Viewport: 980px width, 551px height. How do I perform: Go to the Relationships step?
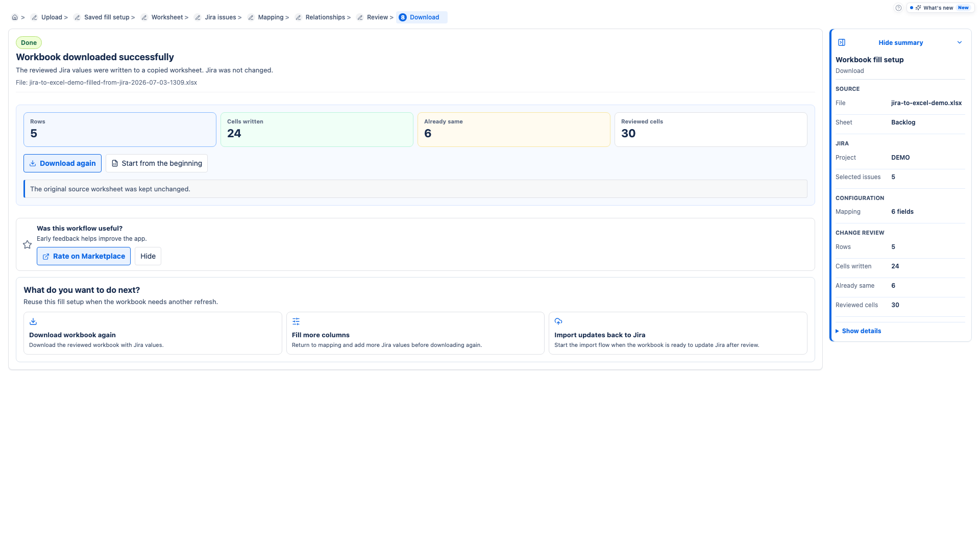point(325,17)
